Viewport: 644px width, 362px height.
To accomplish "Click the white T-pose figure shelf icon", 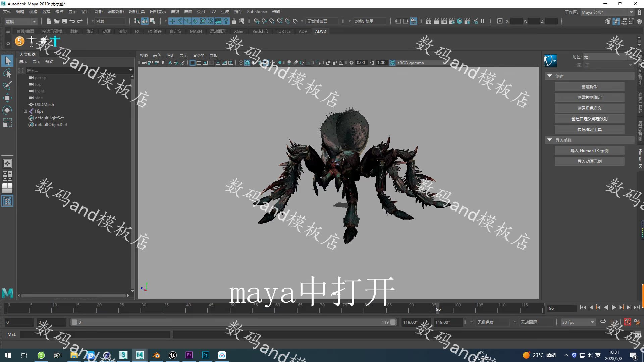I will click(32, 41).
